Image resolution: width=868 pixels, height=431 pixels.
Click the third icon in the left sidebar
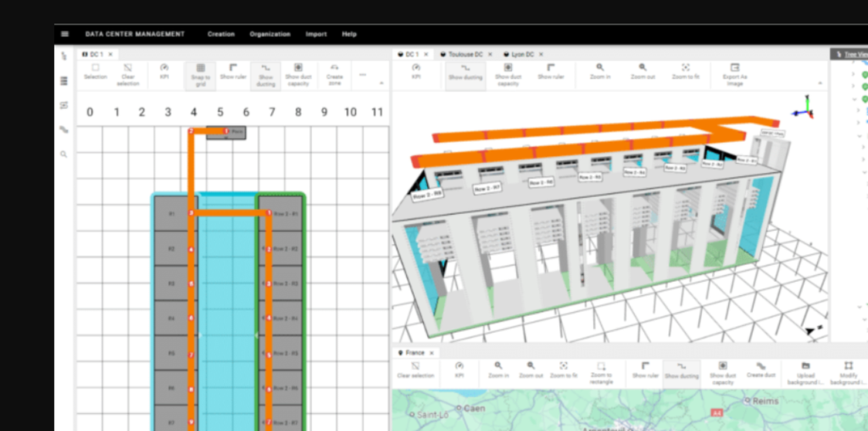(x=64, y=105)
